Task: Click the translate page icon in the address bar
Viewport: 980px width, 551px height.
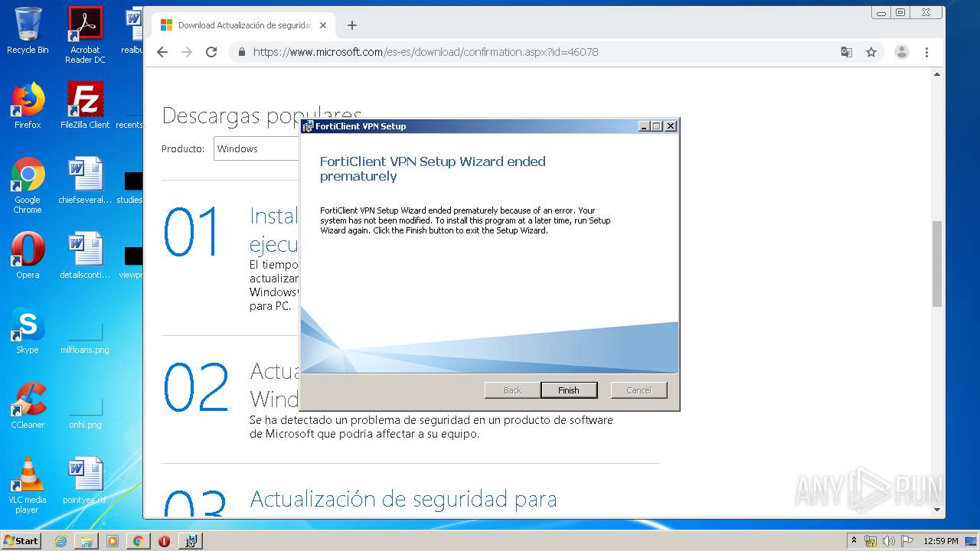Action: [846, 52]
